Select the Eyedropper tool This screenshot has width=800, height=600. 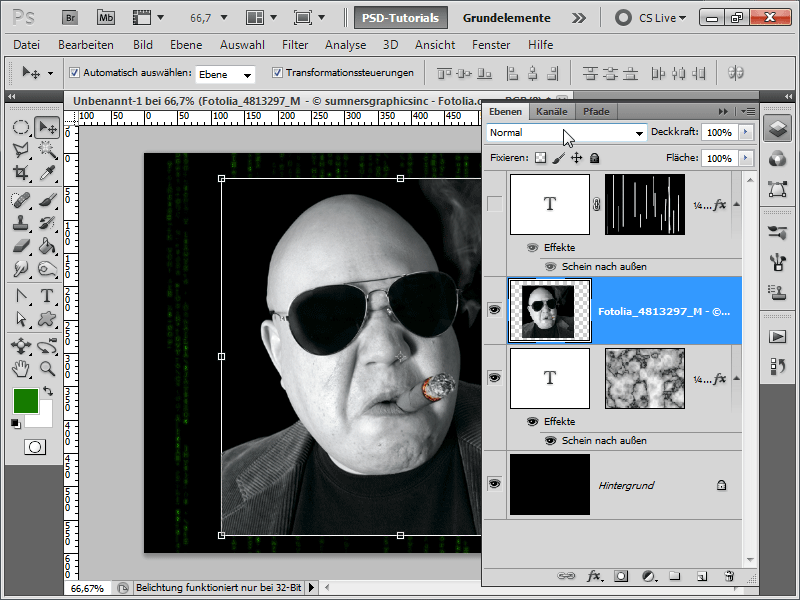coord(47,173)
